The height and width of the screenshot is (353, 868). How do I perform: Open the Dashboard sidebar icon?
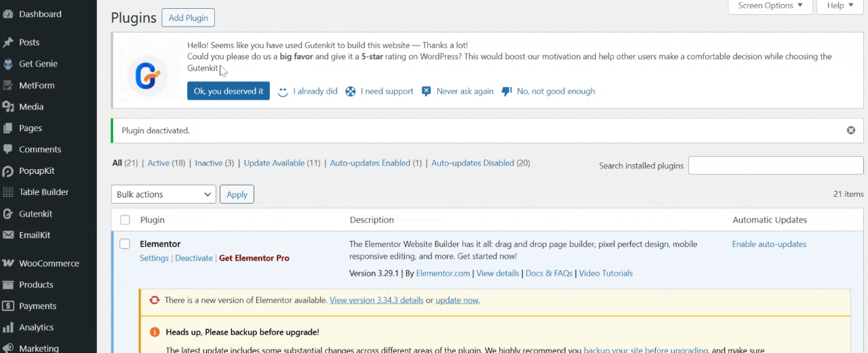8,14
